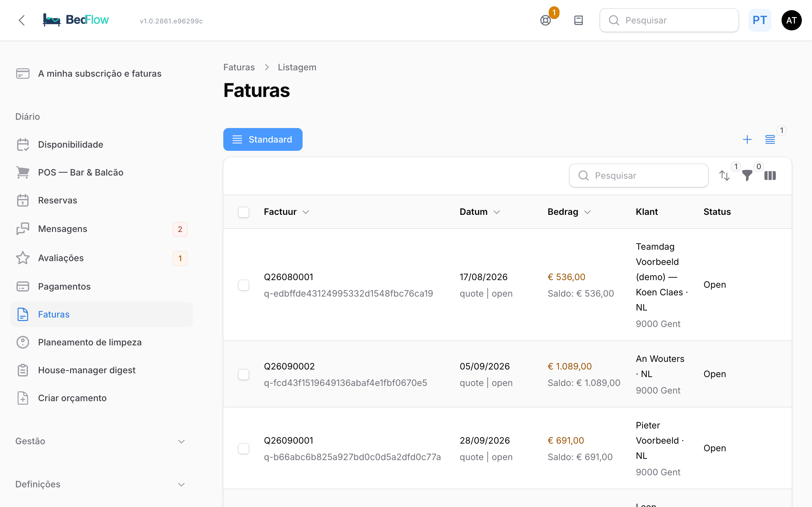The height and width of the screenshot is (507, 812).
Task: Open the documentation book icon
Action: tap(579, 21)
